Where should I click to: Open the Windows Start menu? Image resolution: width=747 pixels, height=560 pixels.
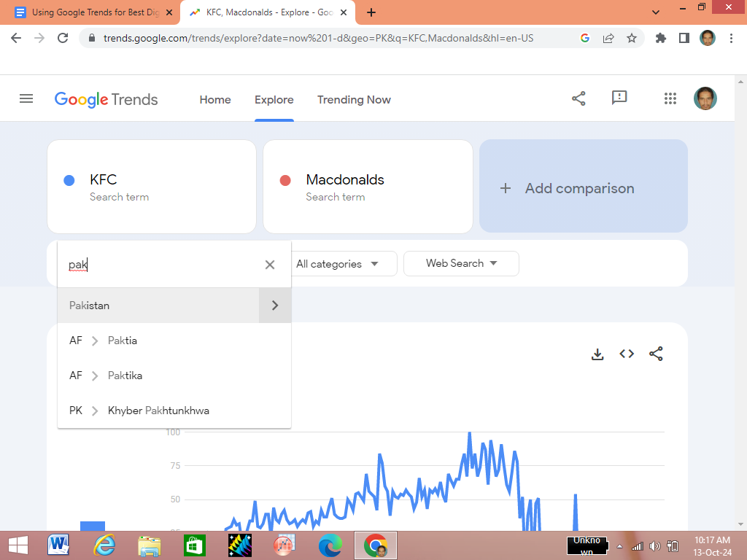coord(18,545)
